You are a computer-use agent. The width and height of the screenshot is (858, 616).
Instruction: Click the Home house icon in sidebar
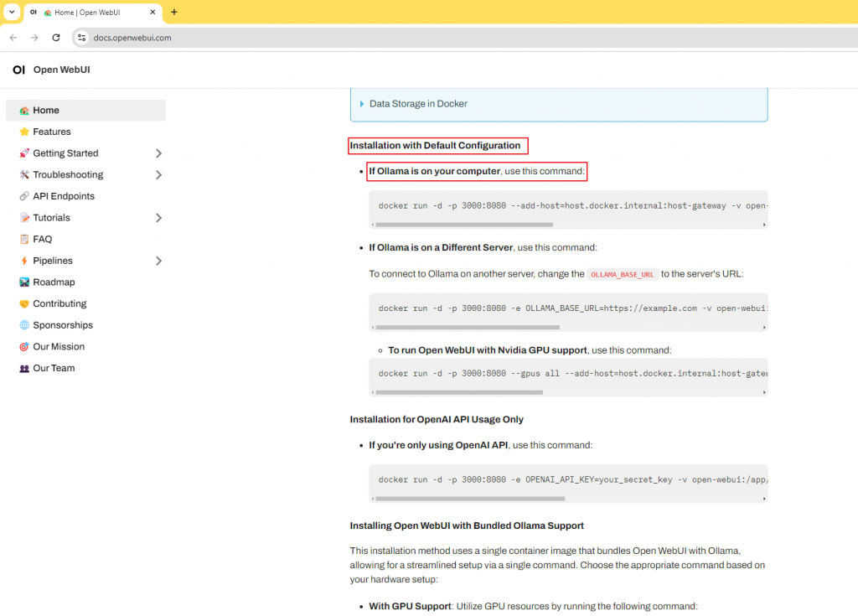[24, 111]
